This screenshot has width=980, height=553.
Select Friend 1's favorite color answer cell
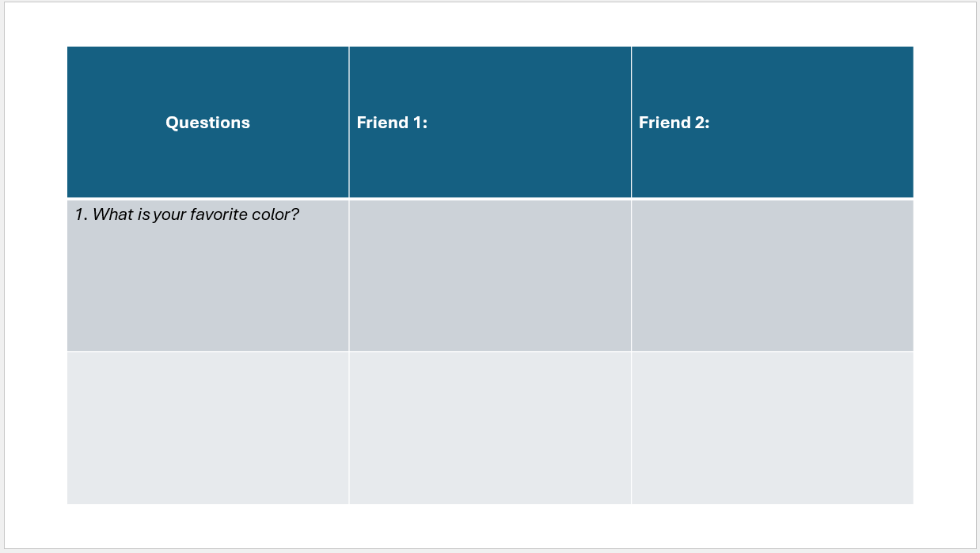[x=490, y=275]
